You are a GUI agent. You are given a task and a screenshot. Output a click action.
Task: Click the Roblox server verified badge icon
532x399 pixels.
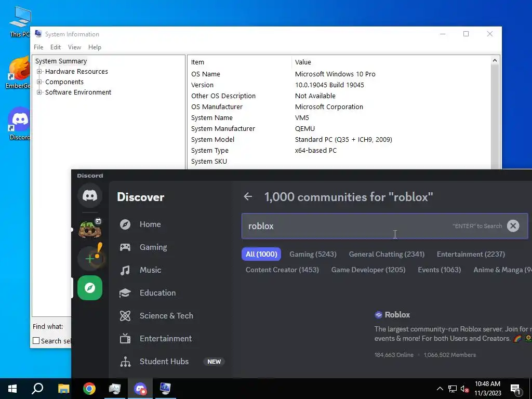coord(378,315)
